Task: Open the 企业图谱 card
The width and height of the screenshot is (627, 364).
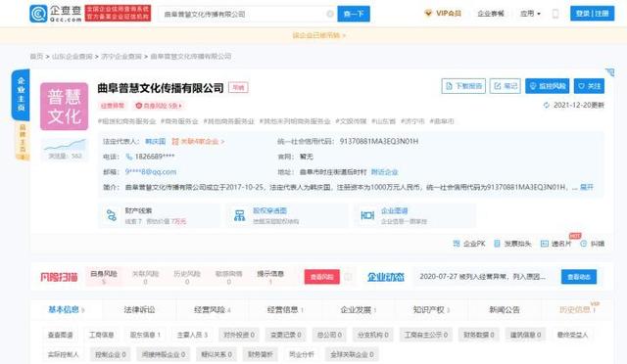Action: [415, 215]
